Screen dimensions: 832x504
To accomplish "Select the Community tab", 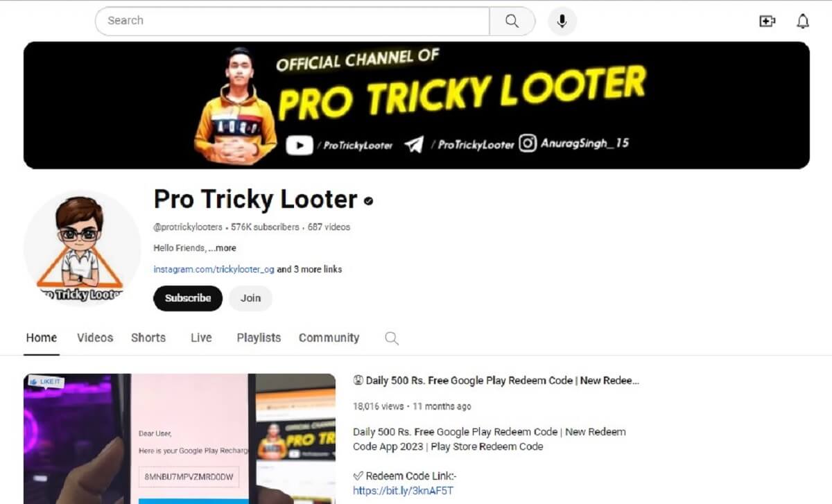I will coord(329,338).
